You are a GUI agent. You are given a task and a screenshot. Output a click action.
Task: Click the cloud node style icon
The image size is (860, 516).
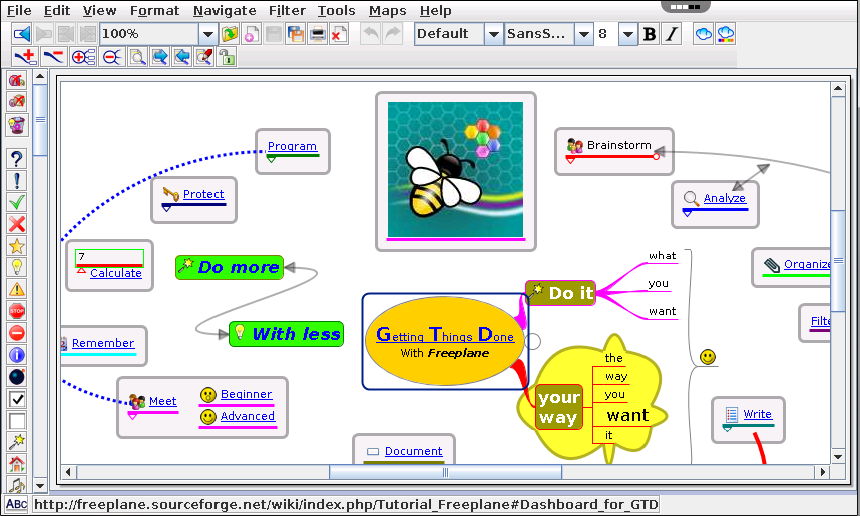pyautogui.click(x=703, y=34)
